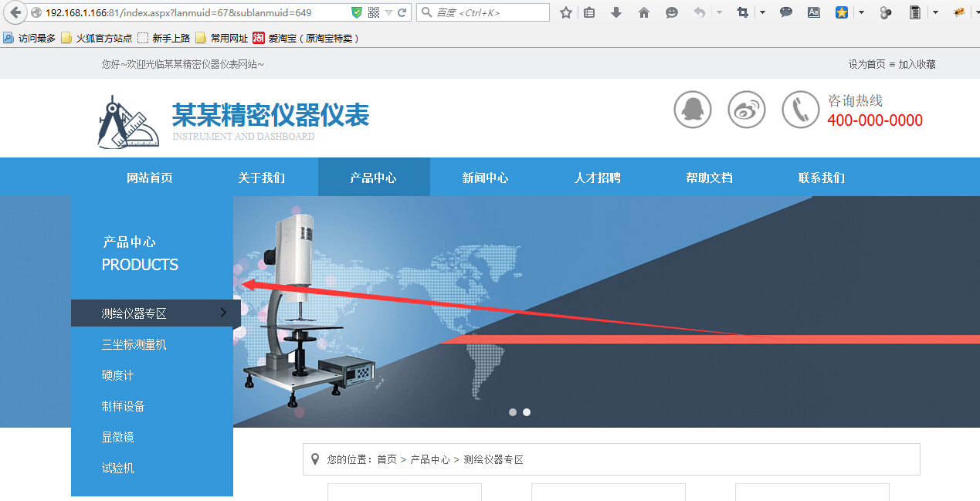Reload the page with refresh icon
Image resolution: width=980 pixels, height=501 pixels.
coord(402,12)
